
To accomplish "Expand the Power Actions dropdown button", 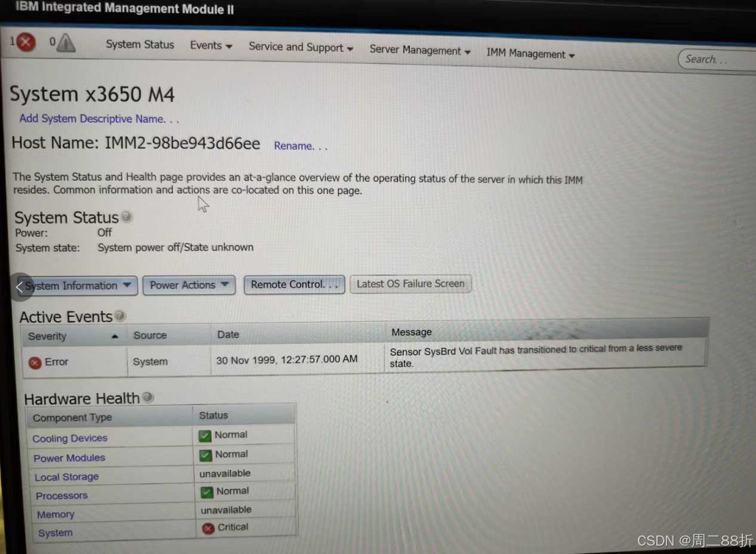I will pos(189,285).
